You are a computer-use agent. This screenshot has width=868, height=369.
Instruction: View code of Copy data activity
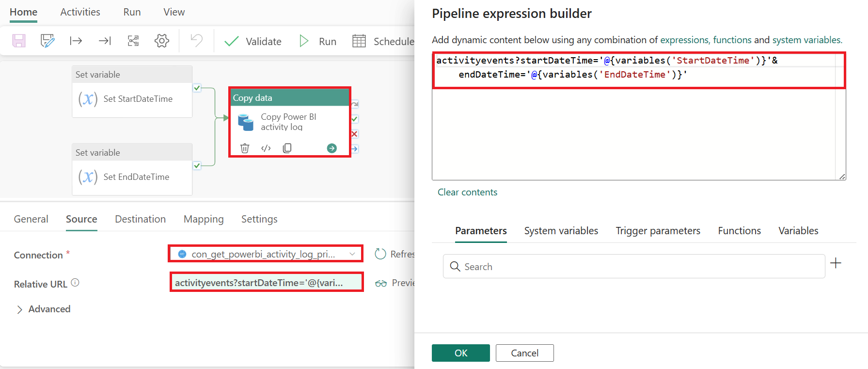266,148
